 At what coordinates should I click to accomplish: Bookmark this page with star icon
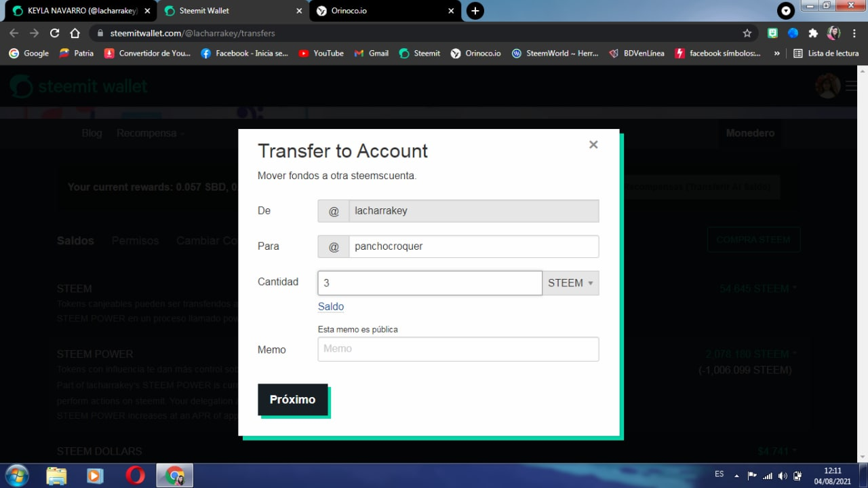tap(747, 33)
